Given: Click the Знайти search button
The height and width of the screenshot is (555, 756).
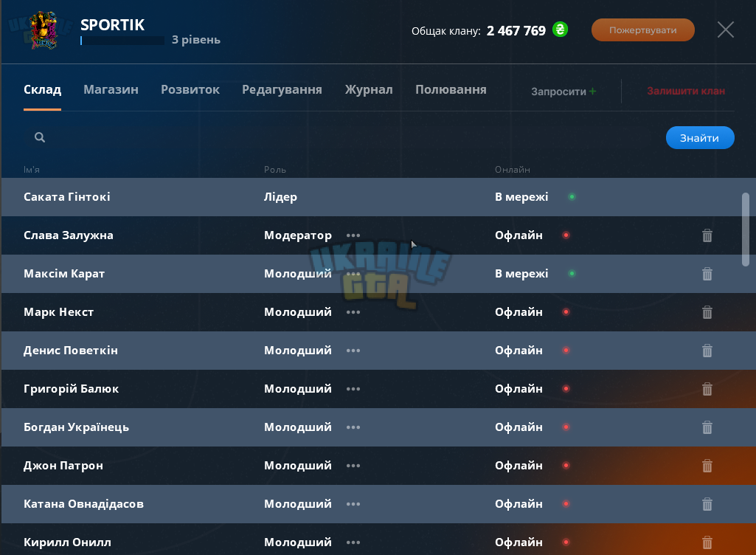Looking at the screenshot, I should pos(700,138).
